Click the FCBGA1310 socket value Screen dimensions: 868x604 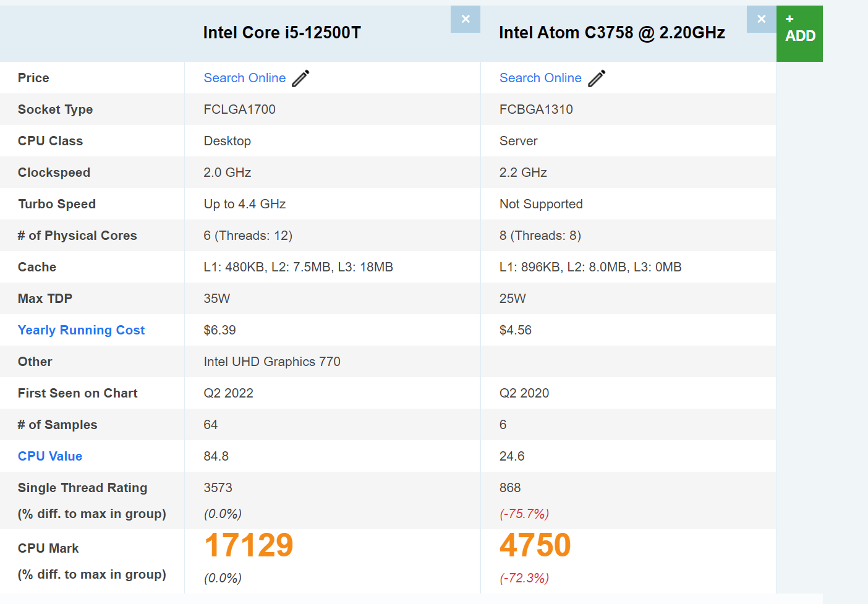[536, 109]
